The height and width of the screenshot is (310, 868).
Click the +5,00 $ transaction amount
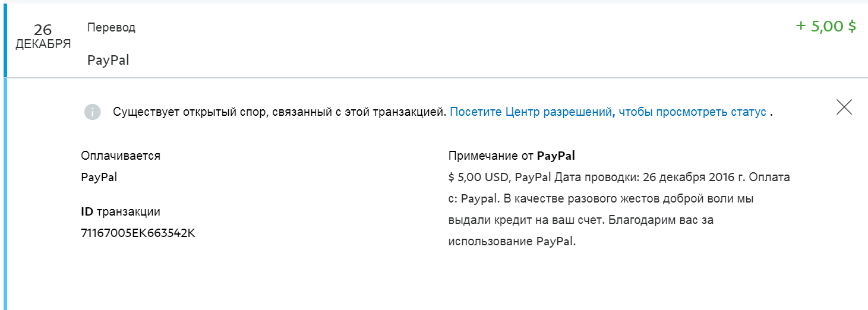(x=826, y=27)
